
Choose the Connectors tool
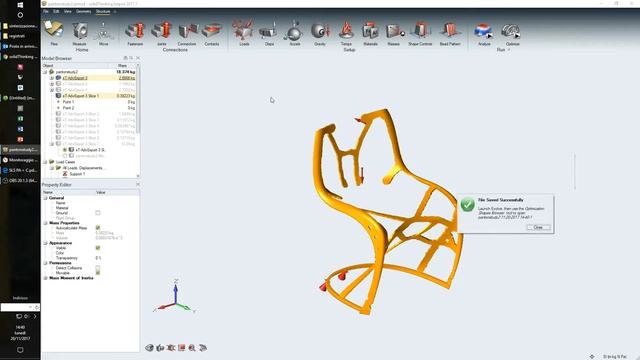point(187,31)
